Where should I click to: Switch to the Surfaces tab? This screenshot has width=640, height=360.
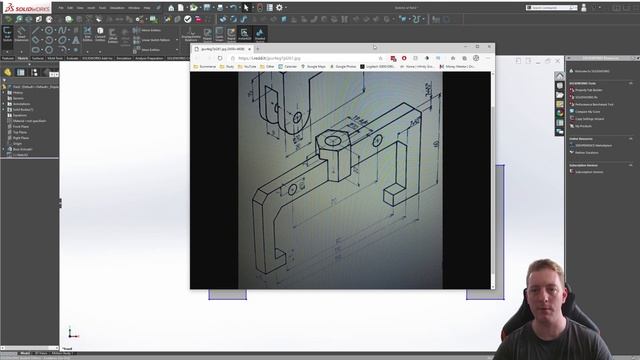38,58
